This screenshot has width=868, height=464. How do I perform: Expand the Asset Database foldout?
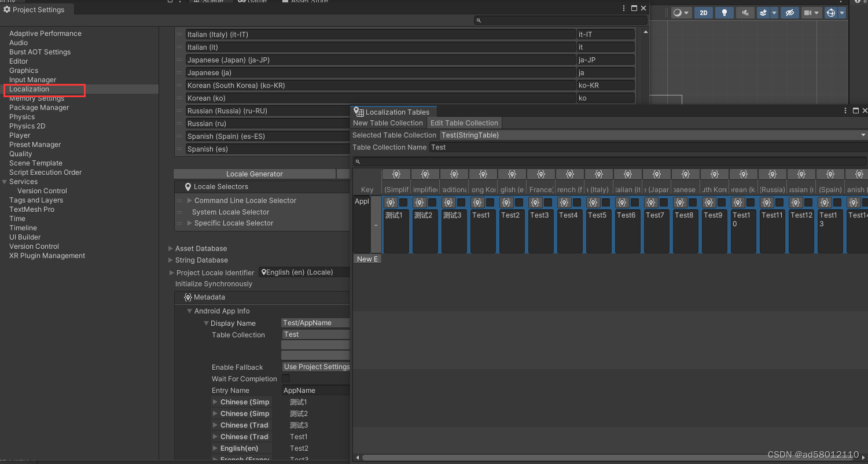tap(171, 248)
